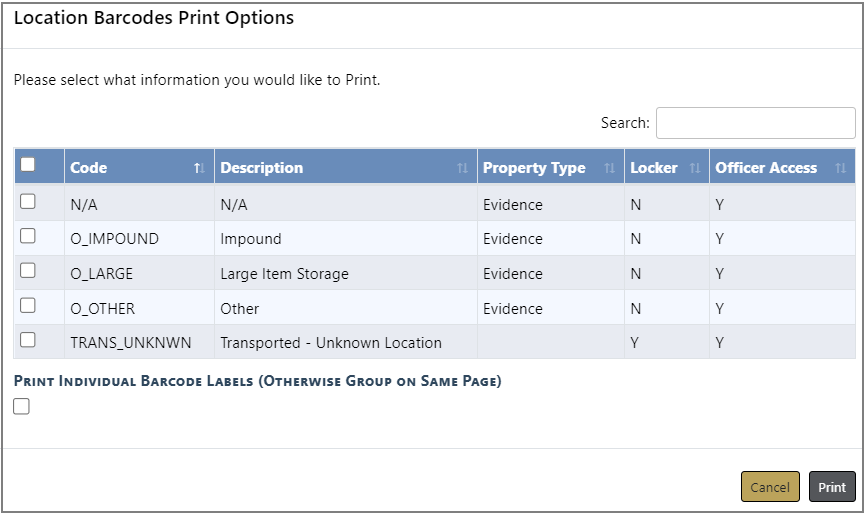Screen dimensions: 864x513
Task: Check the TRANS_UNKNWN row checkbox
Action: (x=28, y=340)
